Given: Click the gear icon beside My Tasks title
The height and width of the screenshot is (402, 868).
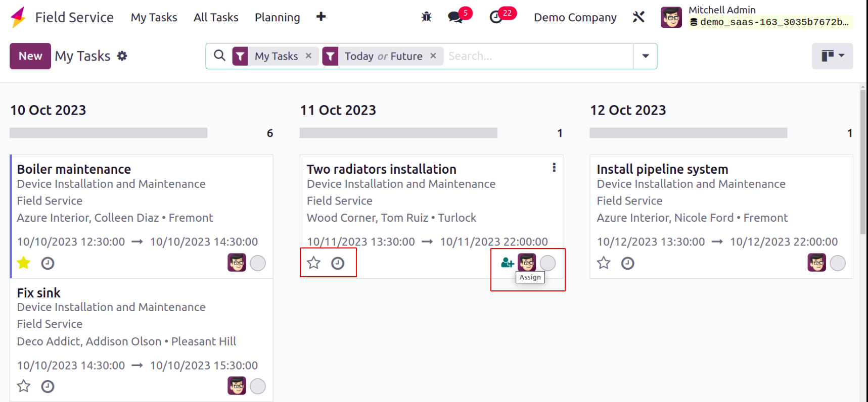Looking at the screenshot, I should (x=122, y=56).
